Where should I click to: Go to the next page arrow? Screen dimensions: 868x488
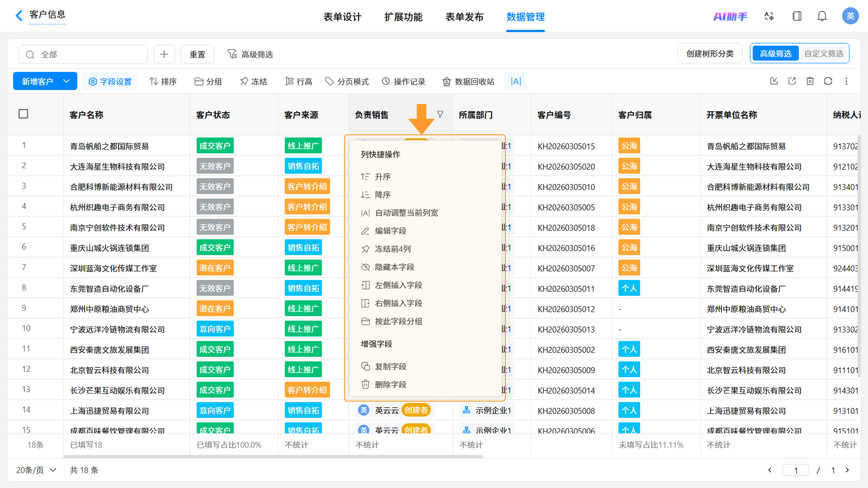(847, 470)
